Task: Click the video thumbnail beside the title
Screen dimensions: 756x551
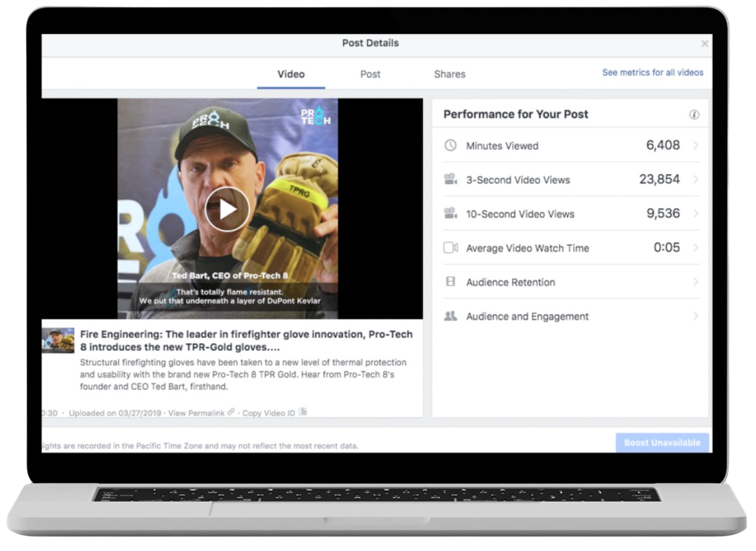Action: pos(58,340)
